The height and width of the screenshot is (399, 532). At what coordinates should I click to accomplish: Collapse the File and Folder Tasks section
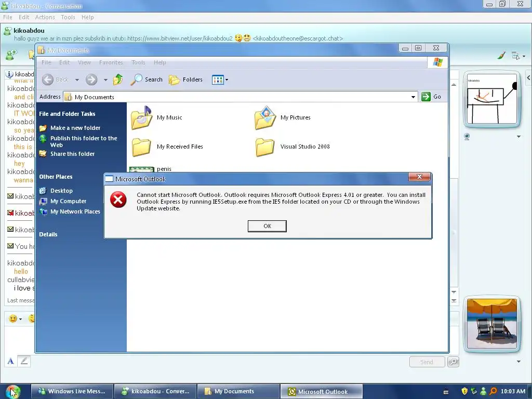pos(67,114)
